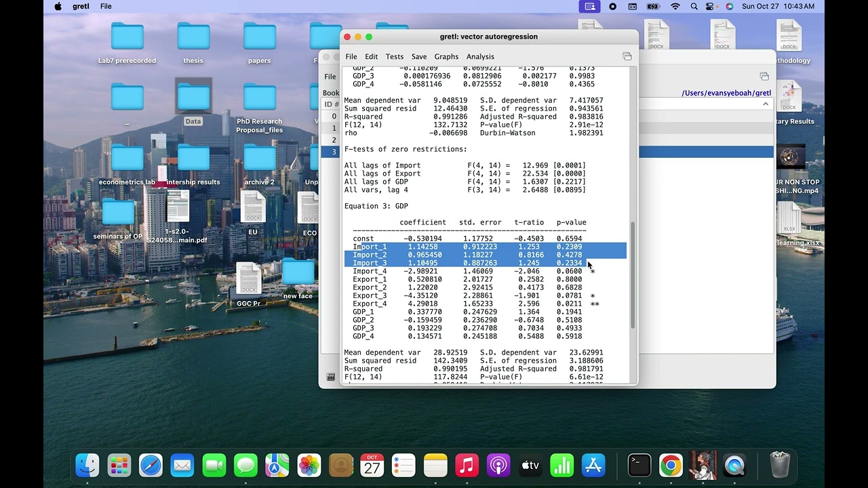Open App Store from the dock
This screenshot has width=868, height=488.
[x=593, y=466]
